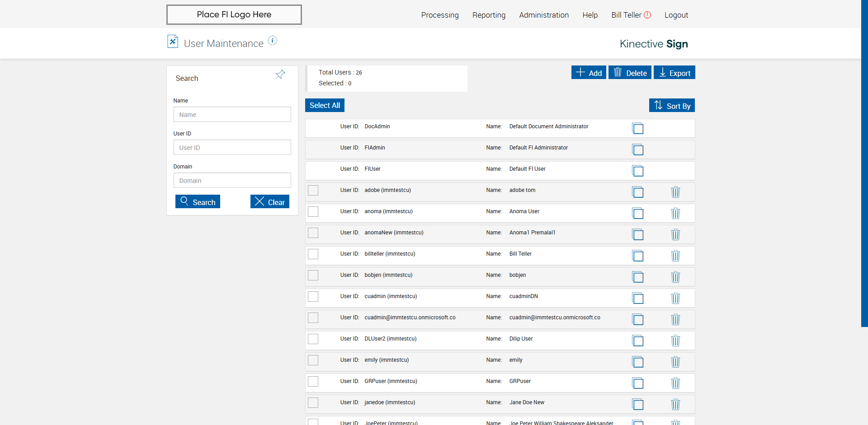Copy the emily user entry
Viewport: 868px width, 425px height.
[x=637, y=362]
